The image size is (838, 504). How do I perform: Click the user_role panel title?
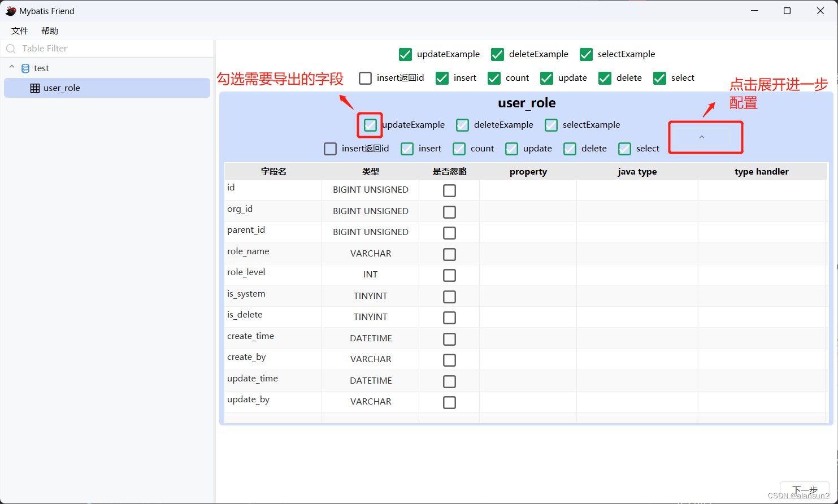click(x=527, y=103)
